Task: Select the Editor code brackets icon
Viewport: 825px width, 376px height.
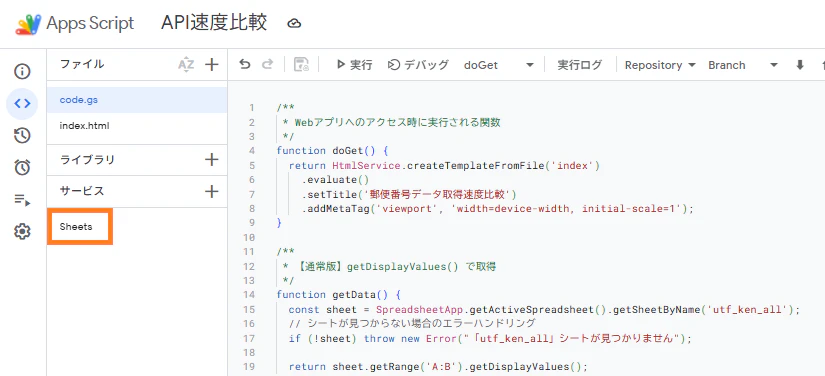Action: (22, 104)
